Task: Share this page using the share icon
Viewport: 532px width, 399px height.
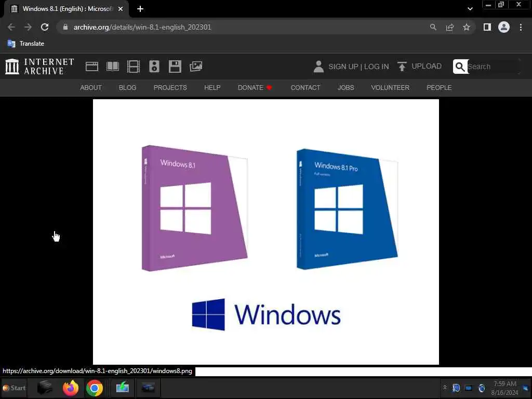Action: pos(450,27)
